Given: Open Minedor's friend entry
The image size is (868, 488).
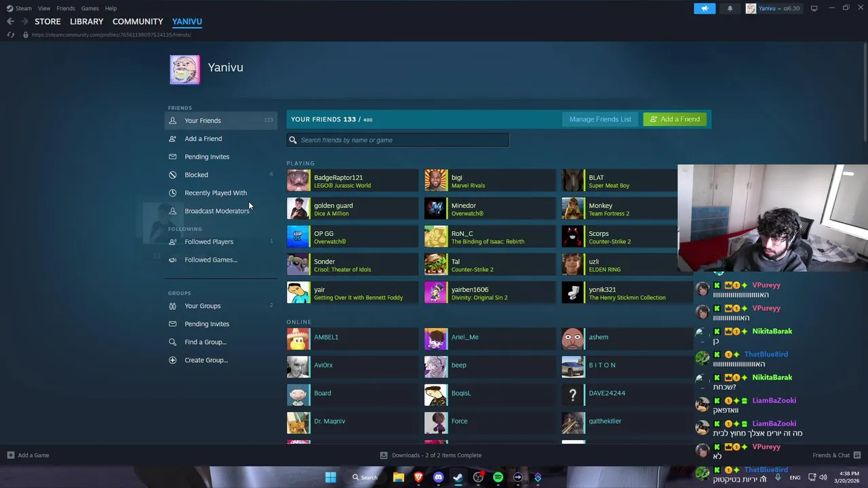Looking at the screenshot, I should tap(489, 209).
